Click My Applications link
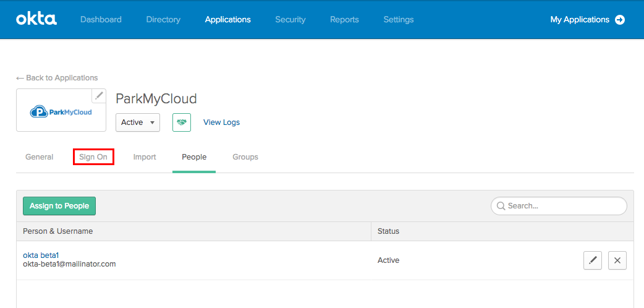Image resolution: width=644 pixels, height=308 pixels. coord(580,20)
